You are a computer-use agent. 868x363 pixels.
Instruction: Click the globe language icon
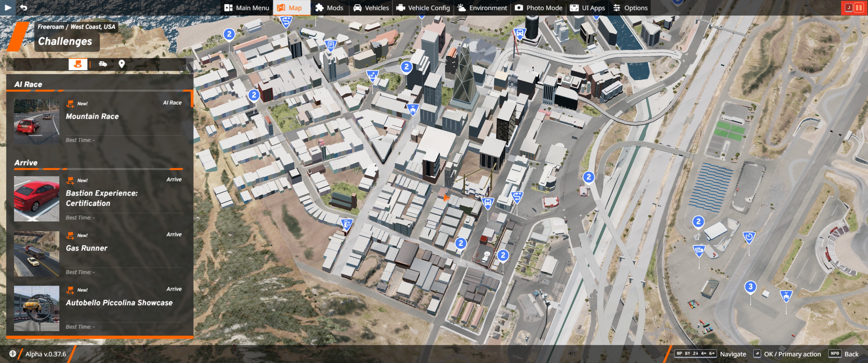pos(13,354)
